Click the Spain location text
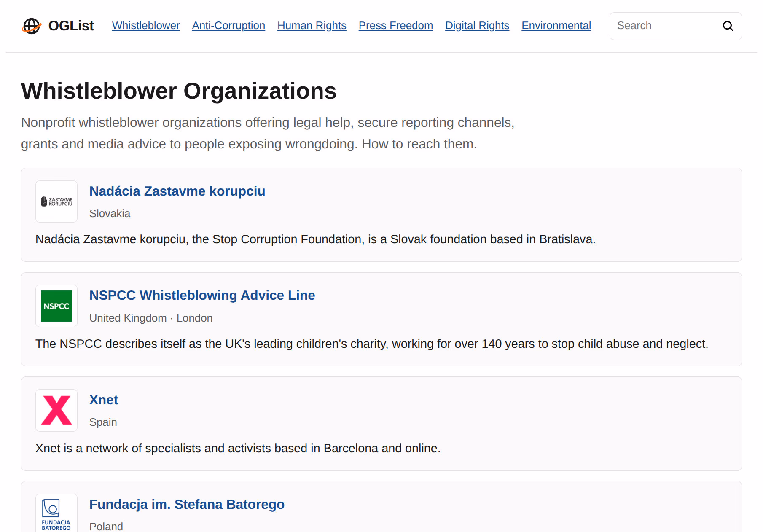This screenshot has width=763, height=532. (103, 422)
